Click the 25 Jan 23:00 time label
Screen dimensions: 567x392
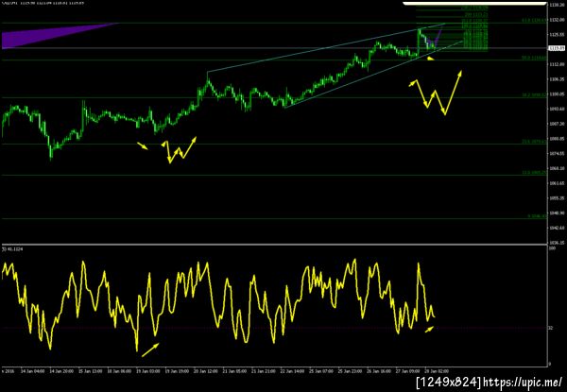[x=349, y=371]
